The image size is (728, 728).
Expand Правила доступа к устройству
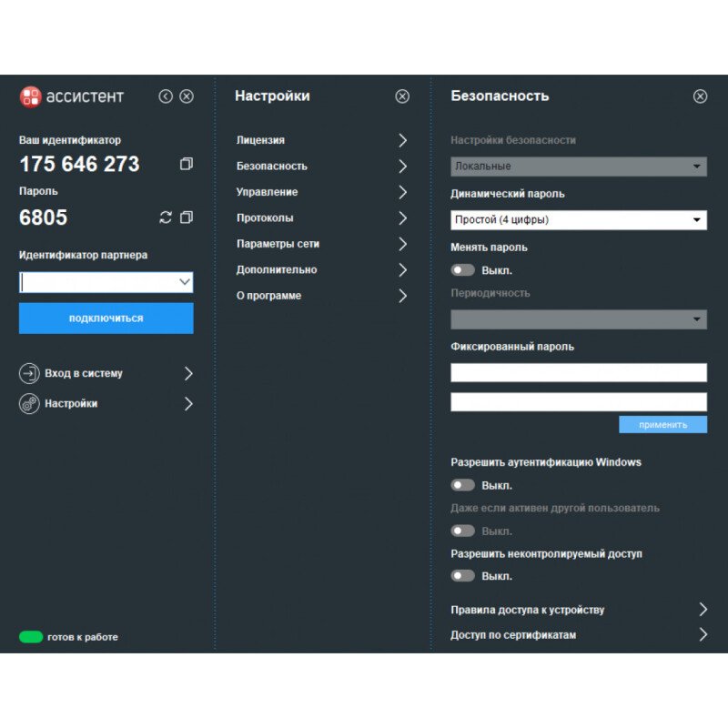[x=703, y=610]
